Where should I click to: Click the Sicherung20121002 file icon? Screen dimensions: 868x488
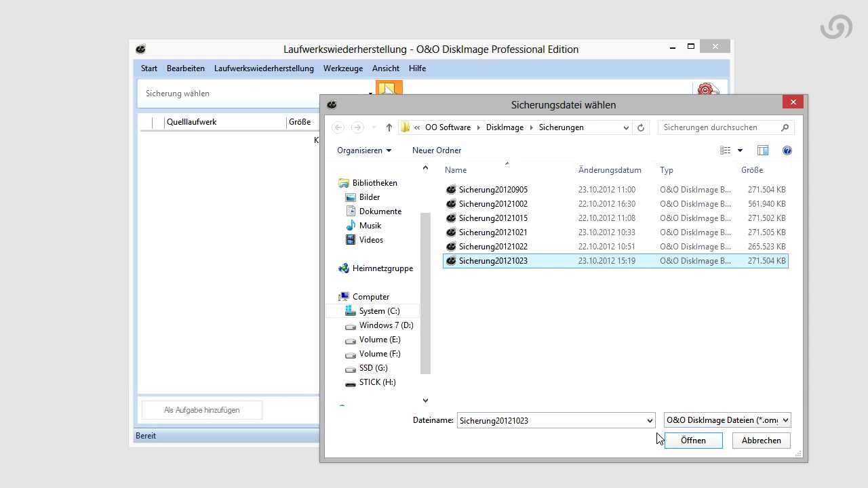point(451,204)
